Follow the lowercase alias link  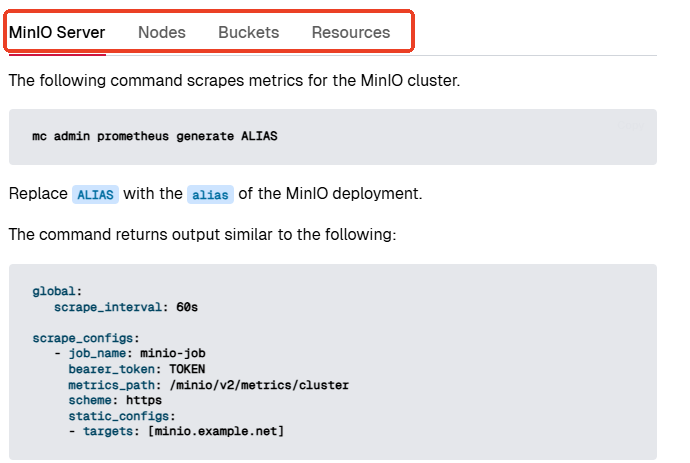(x=210, y=193)
